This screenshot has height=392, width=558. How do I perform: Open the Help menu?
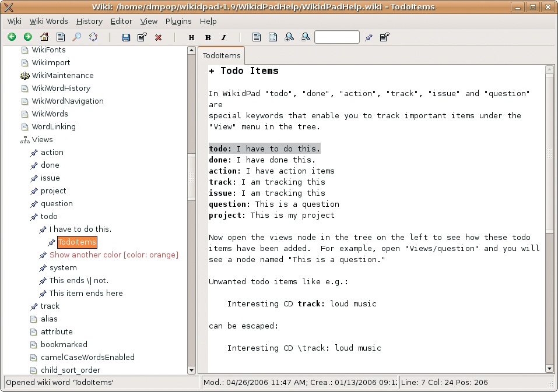coord(208,22)
